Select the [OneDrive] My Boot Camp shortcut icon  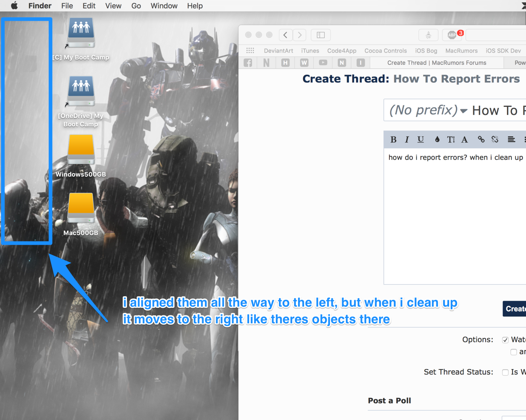(81, 91)
